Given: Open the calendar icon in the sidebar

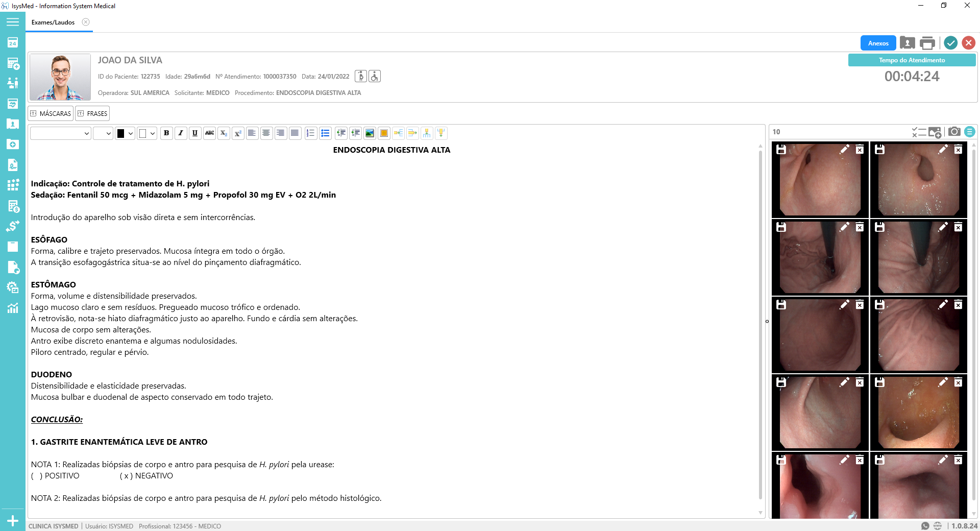Looking at the screenshot, I should [x=13, y=43].
